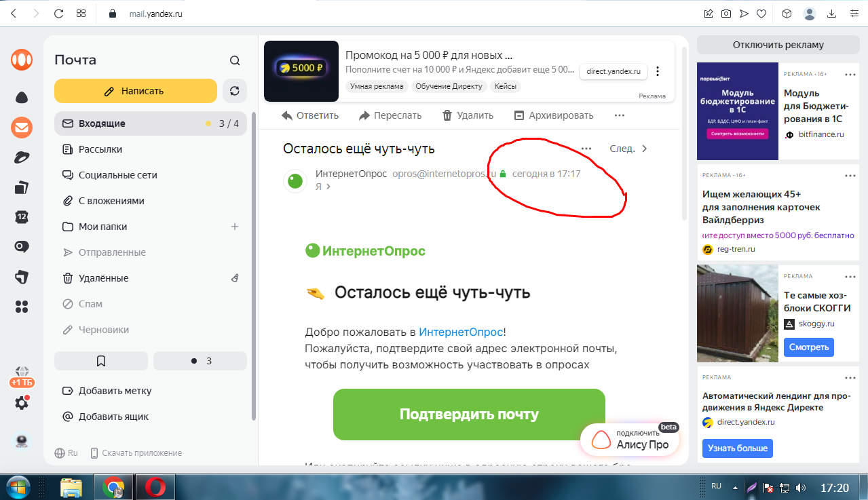Go to next email with След. arrow
868x500 pixels.
pyautogui.click(x=629, y=149)
